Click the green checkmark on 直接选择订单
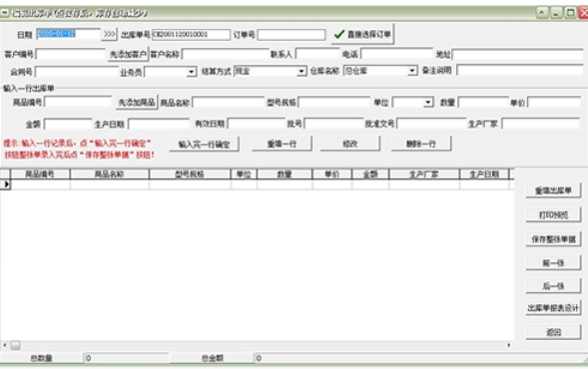Viewport: 588px width, 369px height. click(x=339, y=34)
